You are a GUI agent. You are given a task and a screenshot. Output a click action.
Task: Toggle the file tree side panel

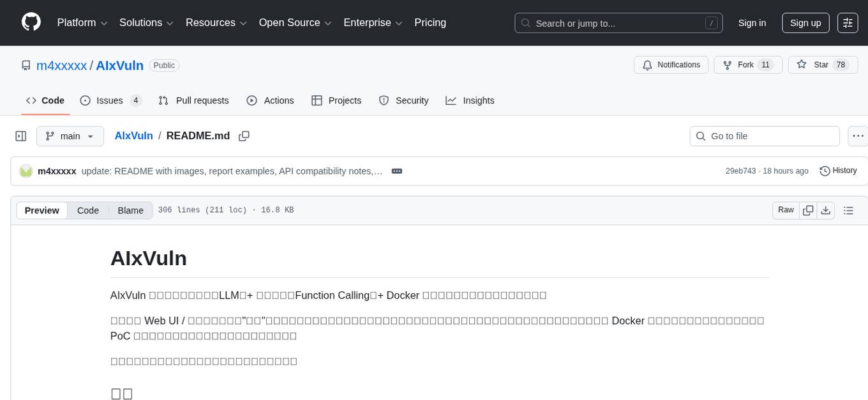point(20,135)
